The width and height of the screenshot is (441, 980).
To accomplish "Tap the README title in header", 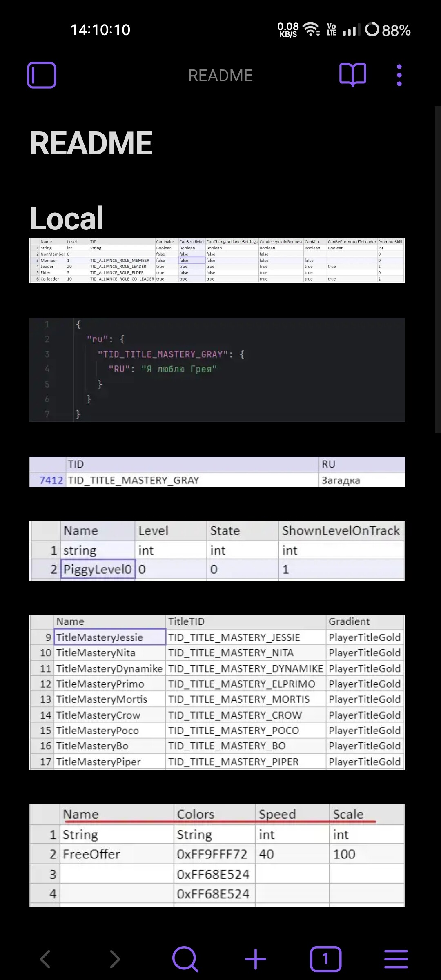I will [220, 76].
